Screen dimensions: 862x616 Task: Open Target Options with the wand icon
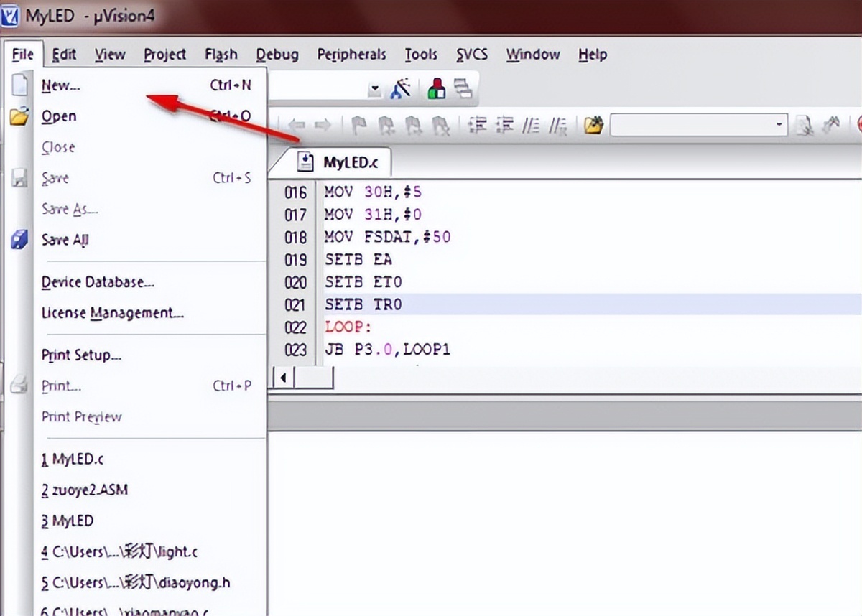(401, 89)
